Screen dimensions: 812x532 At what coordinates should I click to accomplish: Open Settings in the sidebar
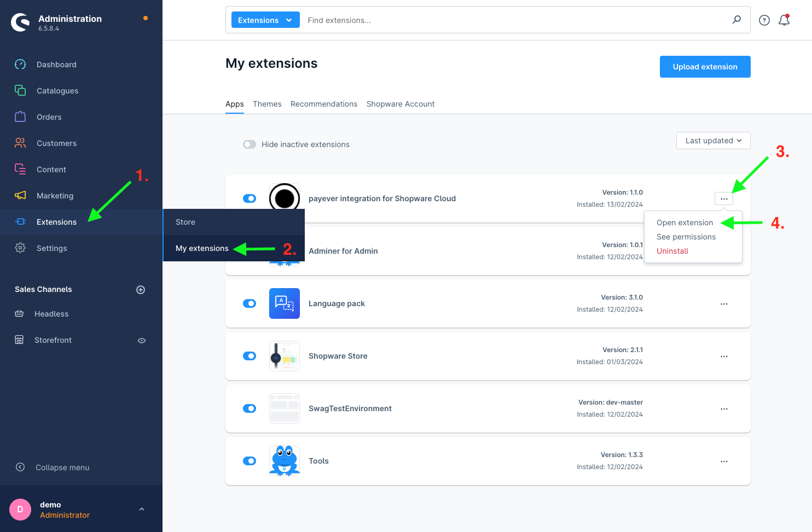click(52, 248)
